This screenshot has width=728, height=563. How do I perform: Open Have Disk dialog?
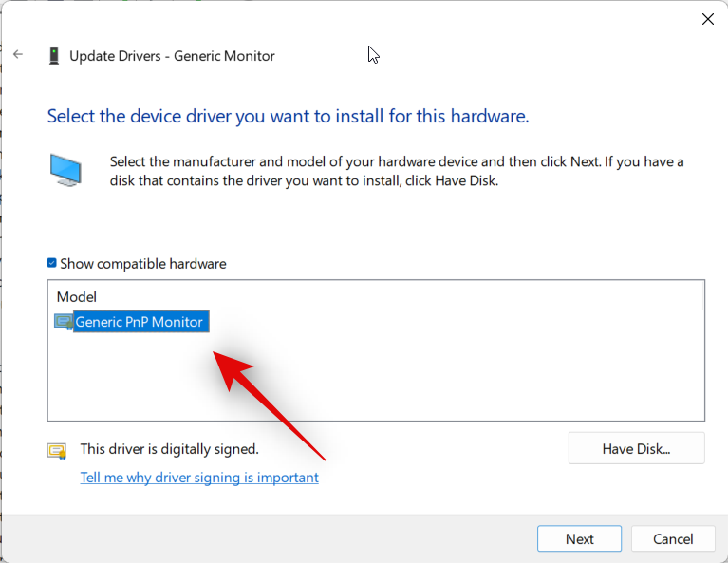[636, 448]
